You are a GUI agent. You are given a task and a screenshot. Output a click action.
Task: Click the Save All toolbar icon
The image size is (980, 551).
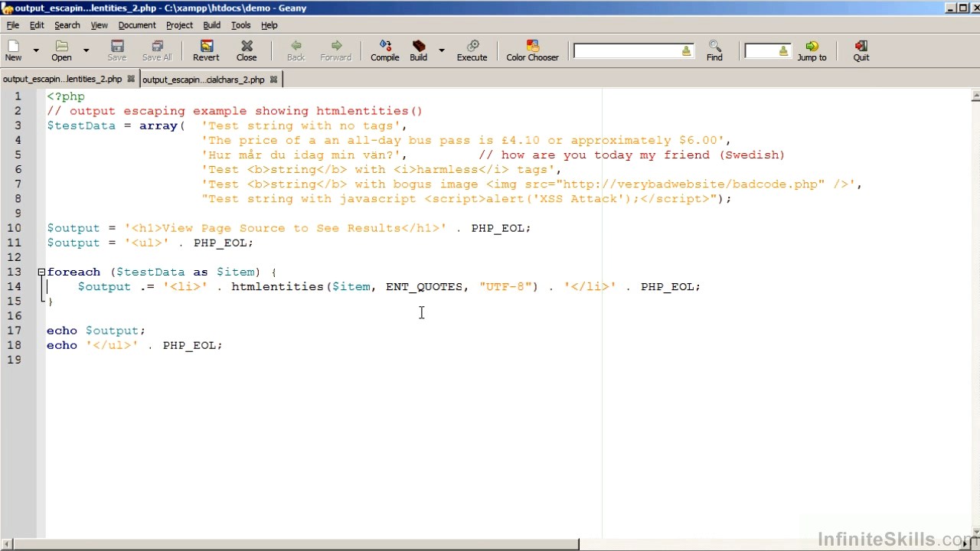point(157,51)
